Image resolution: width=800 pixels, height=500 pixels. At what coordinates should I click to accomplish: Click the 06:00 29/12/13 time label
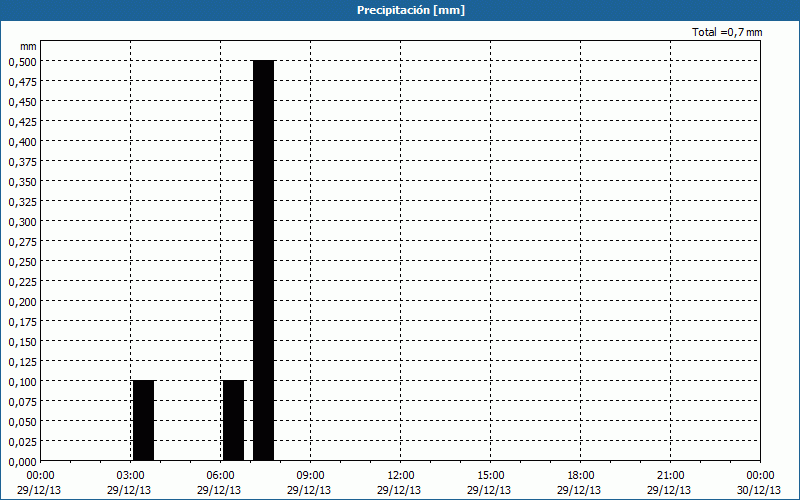click(219, 483)
